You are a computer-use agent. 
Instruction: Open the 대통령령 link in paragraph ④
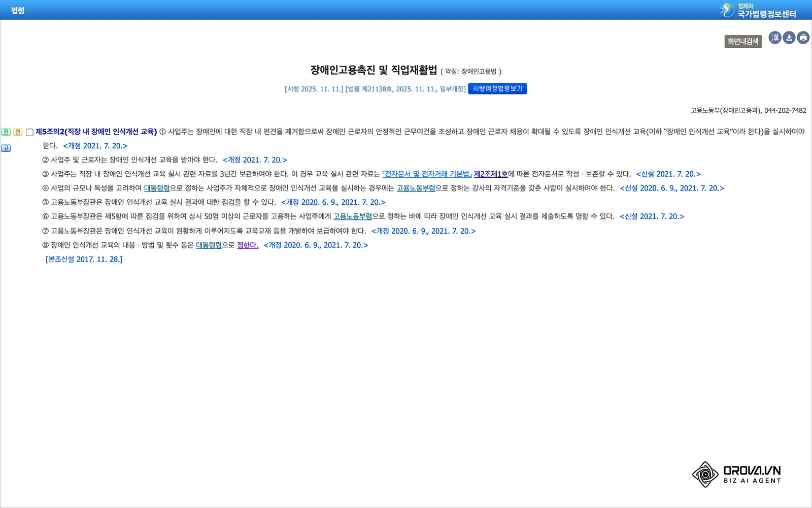pyautogui.click(x=157, y=188)
